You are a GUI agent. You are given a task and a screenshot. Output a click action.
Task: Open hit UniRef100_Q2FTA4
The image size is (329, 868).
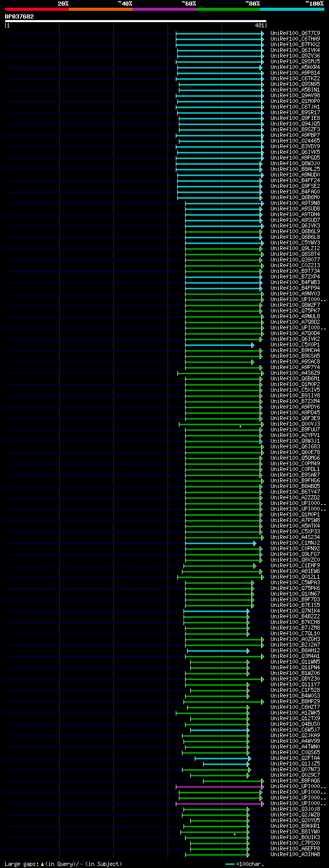coord(295,758)
